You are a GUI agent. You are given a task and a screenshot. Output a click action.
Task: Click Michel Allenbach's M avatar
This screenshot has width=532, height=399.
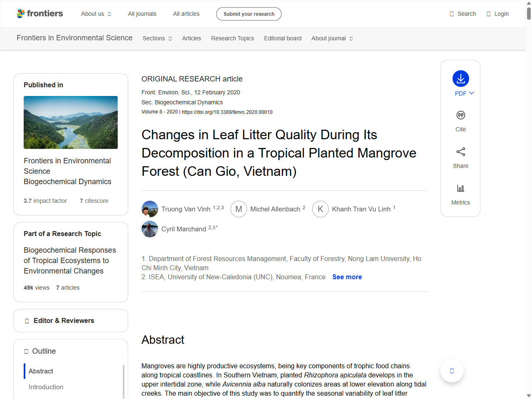click(239, 209)
